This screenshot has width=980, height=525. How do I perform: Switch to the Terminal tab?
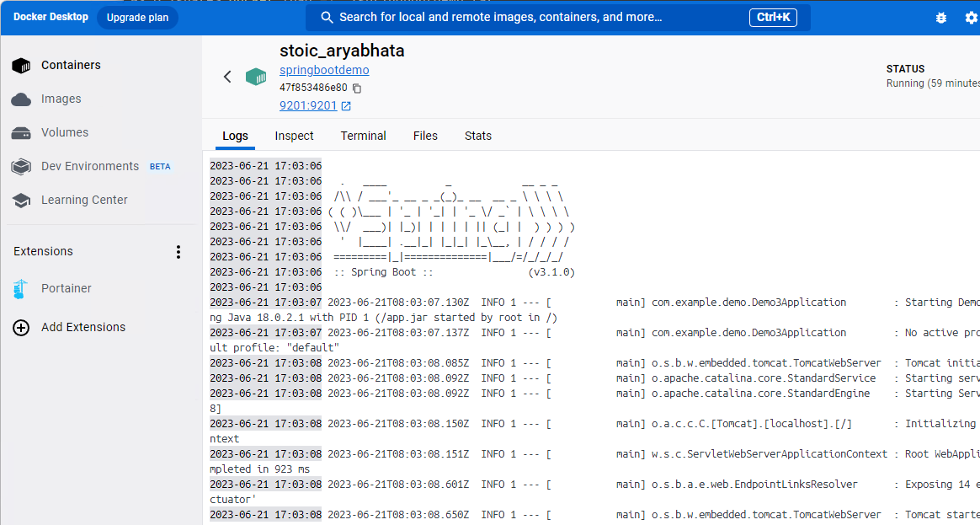click(x=363, y=136)
